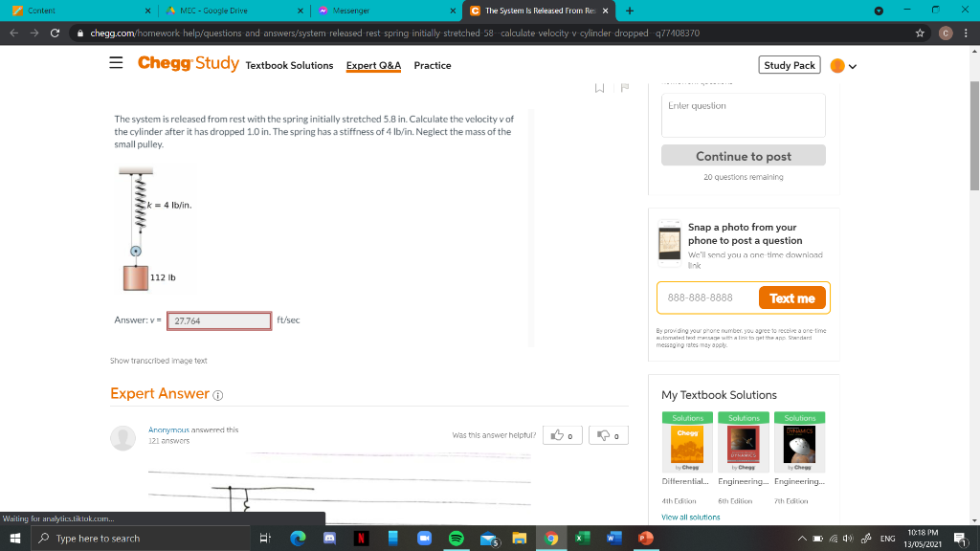Open the Expert Q&A menu item

(x=374, y=66)
